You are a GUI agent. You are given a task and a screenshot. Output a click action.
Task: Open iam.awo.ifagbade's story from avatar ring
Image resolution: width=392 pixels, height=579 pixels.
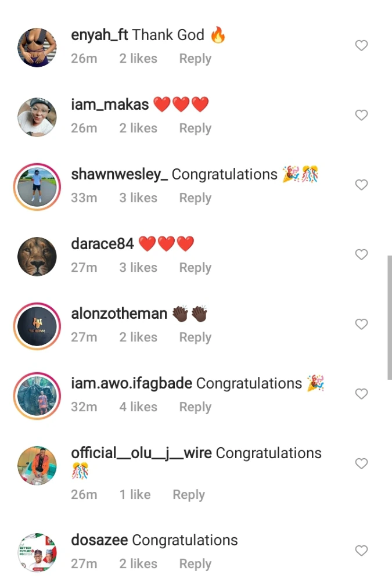pyautogui.click(x=37, y=396)
